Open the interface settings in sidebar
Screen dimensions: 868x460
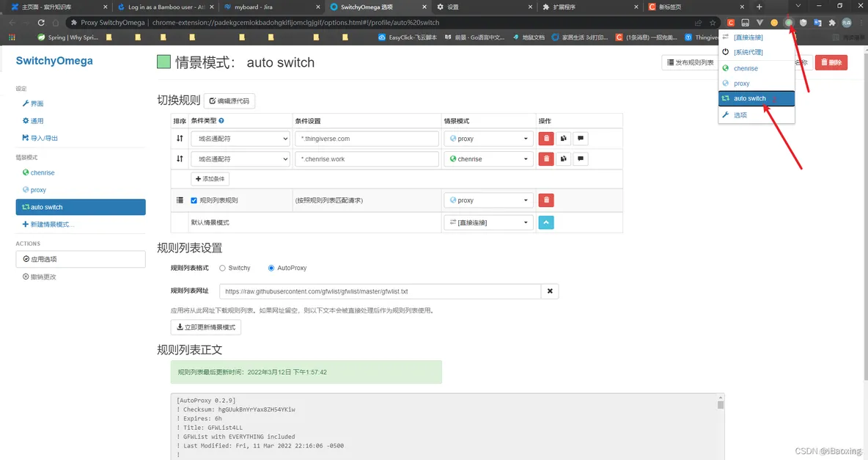(33, 103)
